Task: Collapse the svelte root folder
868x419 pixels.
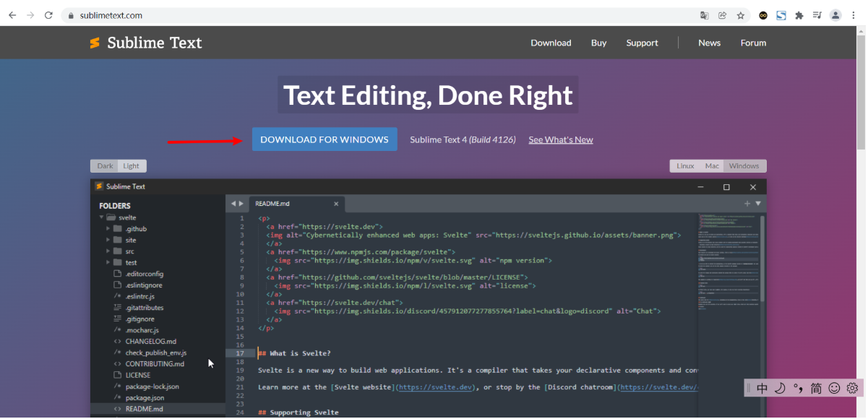Action: 101,217
